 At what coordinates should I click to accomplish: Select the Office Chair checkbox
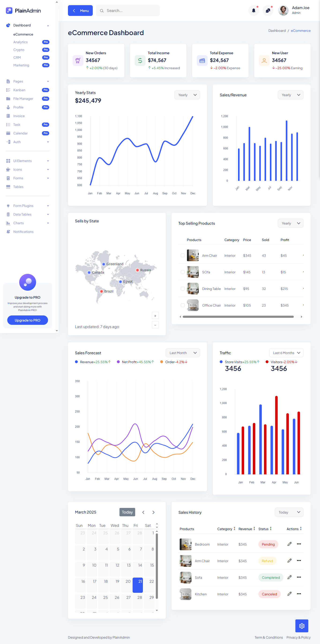pos(182,305)
